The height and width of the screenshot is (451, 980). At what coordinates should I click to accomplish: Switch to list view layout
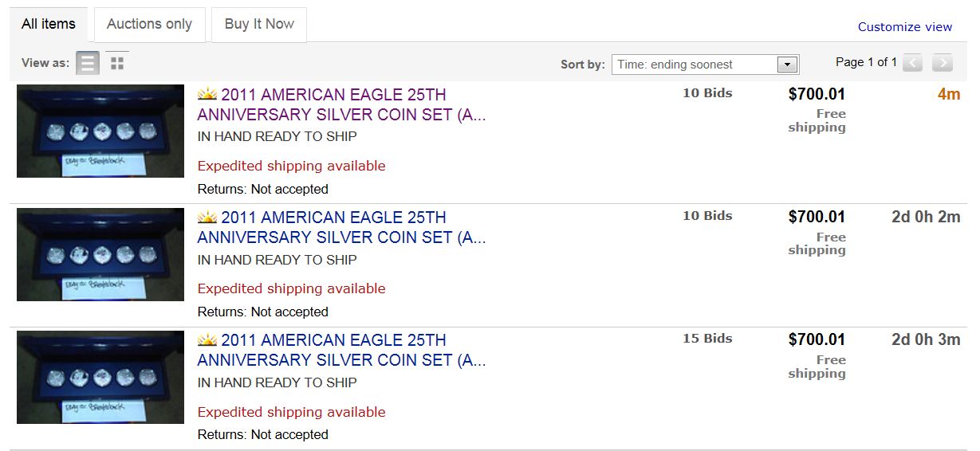[x=88, y=63]
